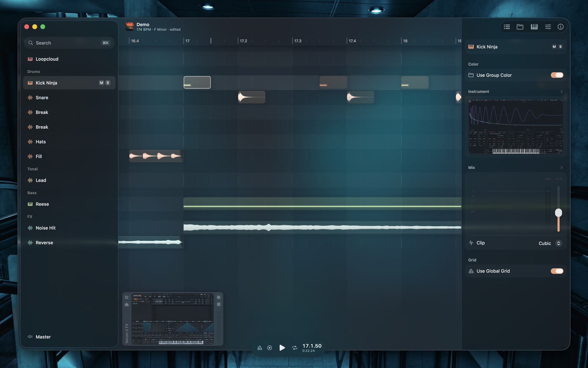Open the Clip mode Cubic dropdown
This screenshot has width=588, height=368.
[x=550, y=243]
